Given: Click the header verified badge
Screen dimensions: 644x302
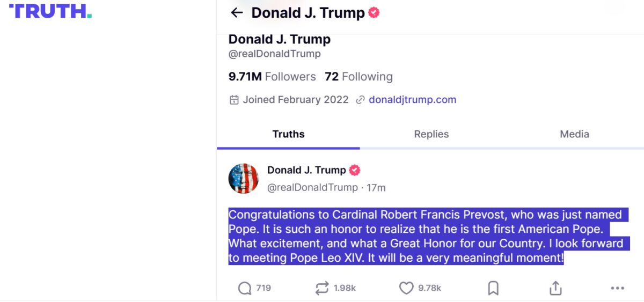Looking at the screenshot, I should 374,13.
